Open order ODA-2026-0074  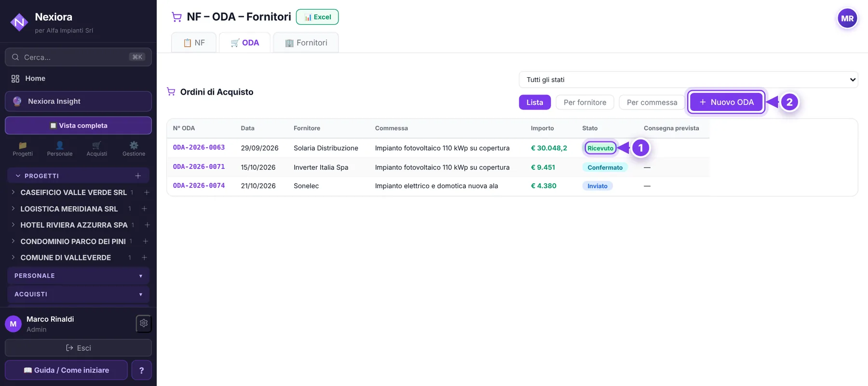[x=199, y=186]
